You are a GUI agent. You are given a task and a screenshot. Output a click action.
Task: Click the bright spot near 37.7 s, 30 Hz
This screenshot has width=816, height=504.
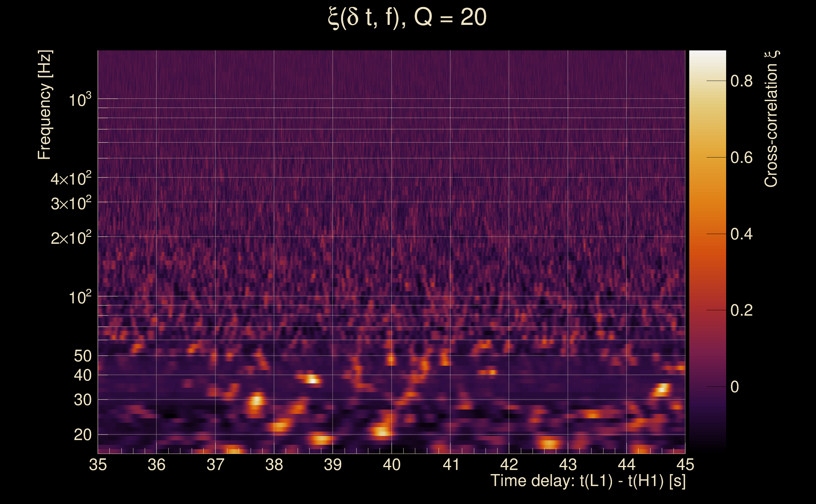(x=257, y=400)
